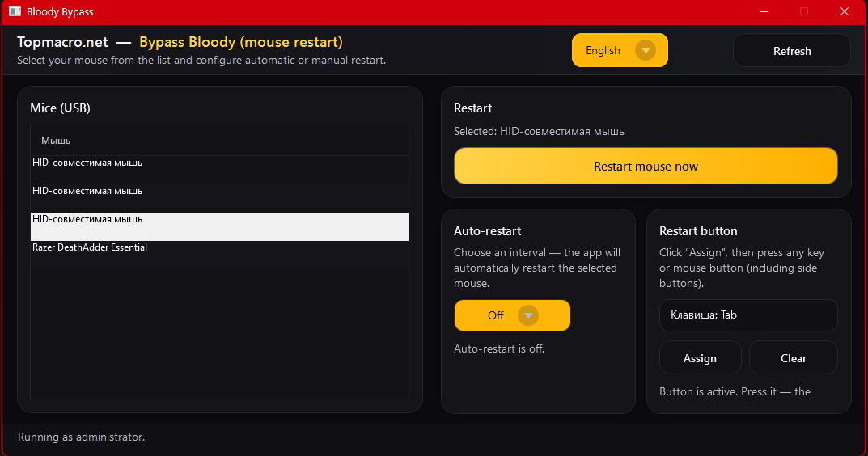The height and width of the screenshot is (456, 868).
Task: Close the Bloody Bypass window
Action: 844,12
